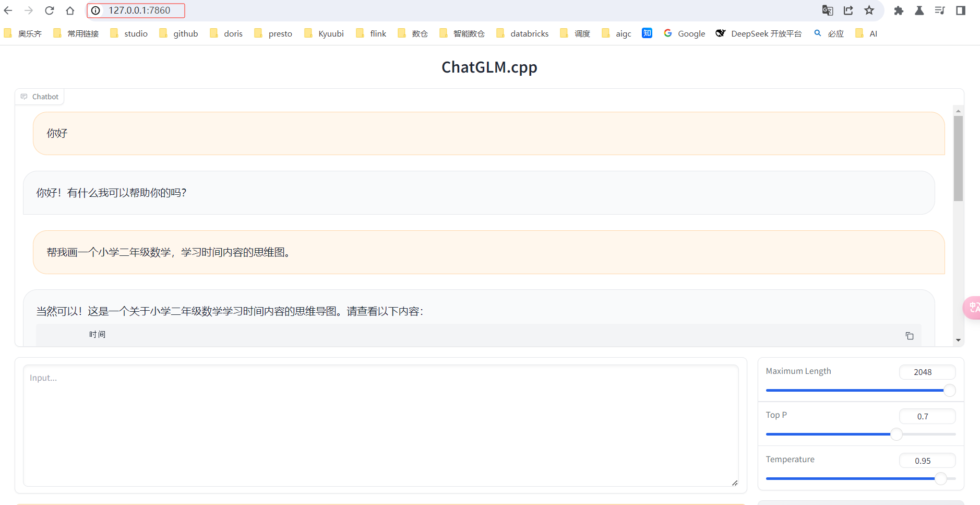Screen dimensions: 980x505
Task: Click the Chatbot label tab
Action: (x=40, y=97)
